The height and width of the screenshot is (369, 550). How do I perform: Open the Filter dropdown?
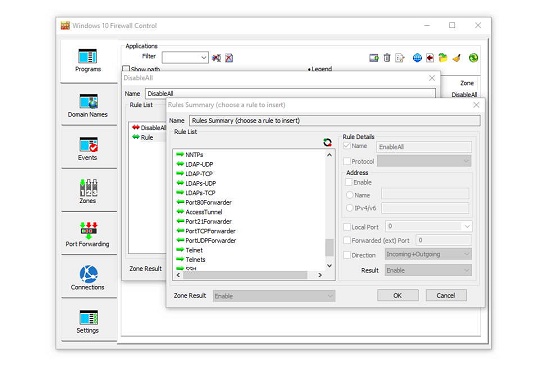tap(185, 58)
